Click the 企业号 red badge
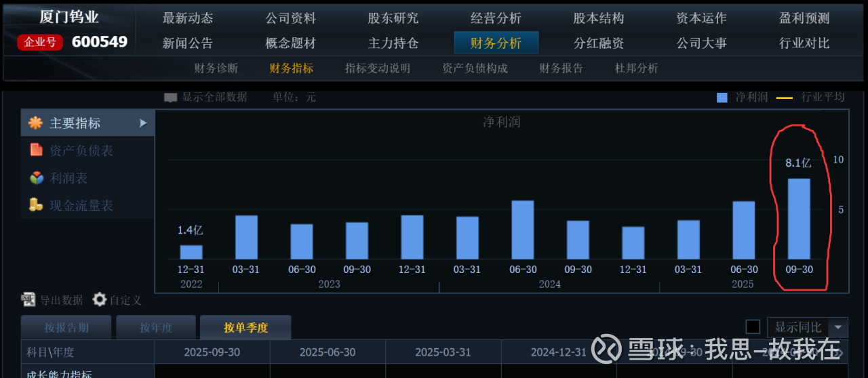The height and width of the screenshot is (378, 868). [x=41, y=42]
